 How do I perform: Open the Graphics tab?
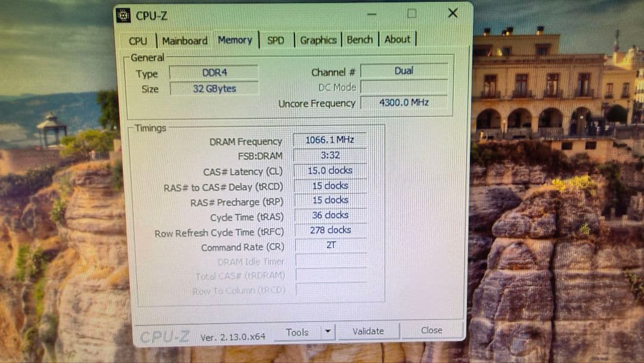pos(318,39)
